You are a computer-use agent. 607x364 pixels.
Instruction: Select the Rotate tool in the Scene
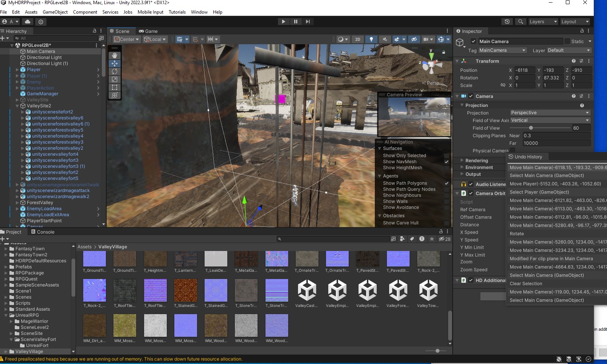point(115,71)
